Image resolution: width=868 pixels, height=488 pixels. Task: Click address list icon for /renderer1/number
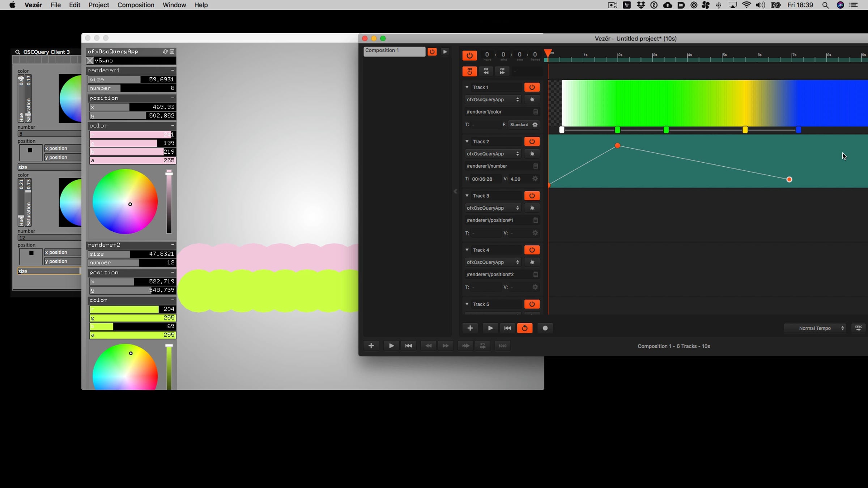coord(536,166)
